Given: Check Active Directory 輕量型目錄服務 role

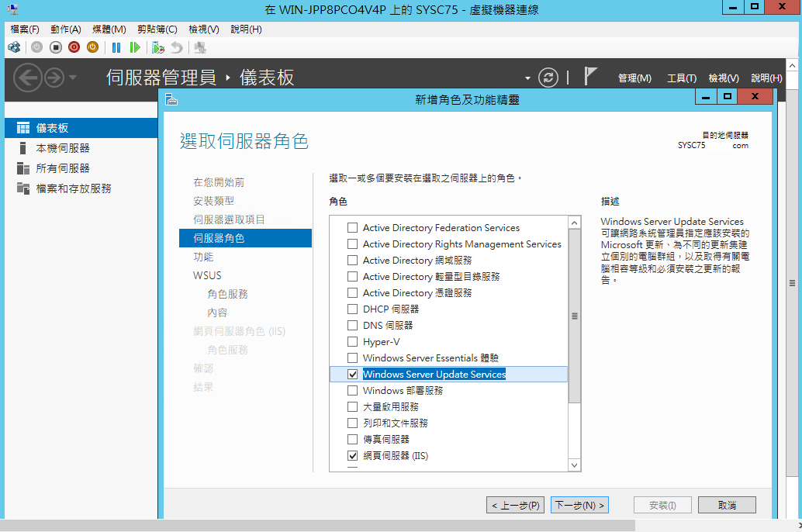Looking at the screenshot, I should tap(352, 277).
